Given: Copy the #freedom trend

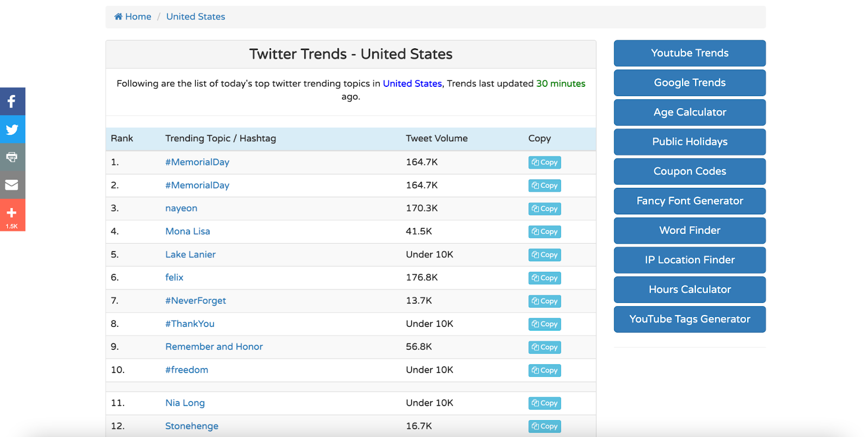Looking at the screenshot, I should 545,370.
